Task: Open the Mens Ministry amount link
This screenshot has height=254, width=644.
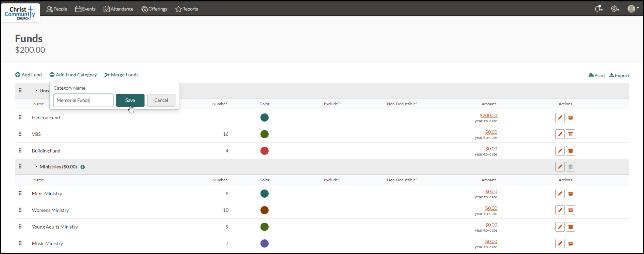Action: coord(491,192)
